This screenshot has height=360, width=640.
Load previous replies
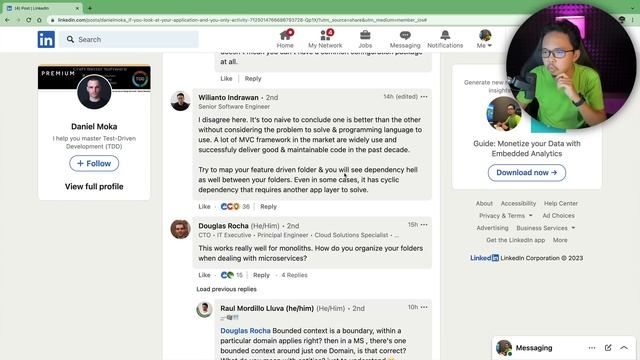click(227, 289)
